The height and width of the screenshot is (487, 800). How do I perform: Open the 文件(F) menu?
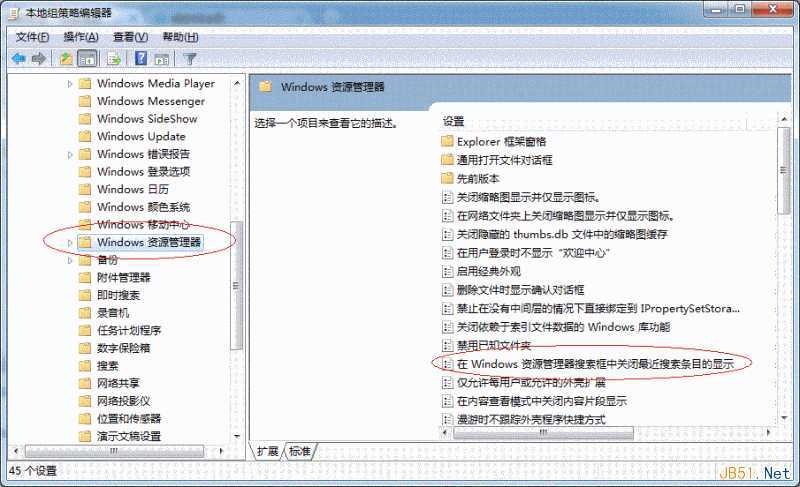[32, 37]
